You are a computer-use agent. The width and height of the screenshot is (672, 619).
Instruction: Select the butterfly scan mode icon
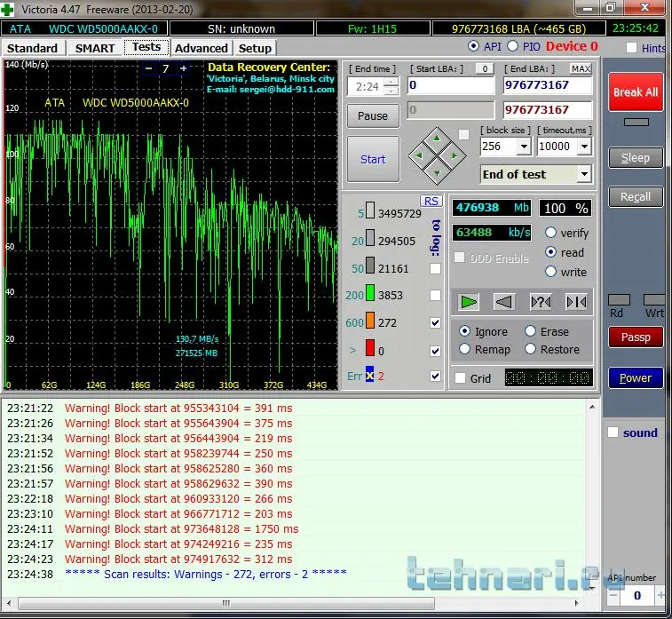tap(576, 302)
